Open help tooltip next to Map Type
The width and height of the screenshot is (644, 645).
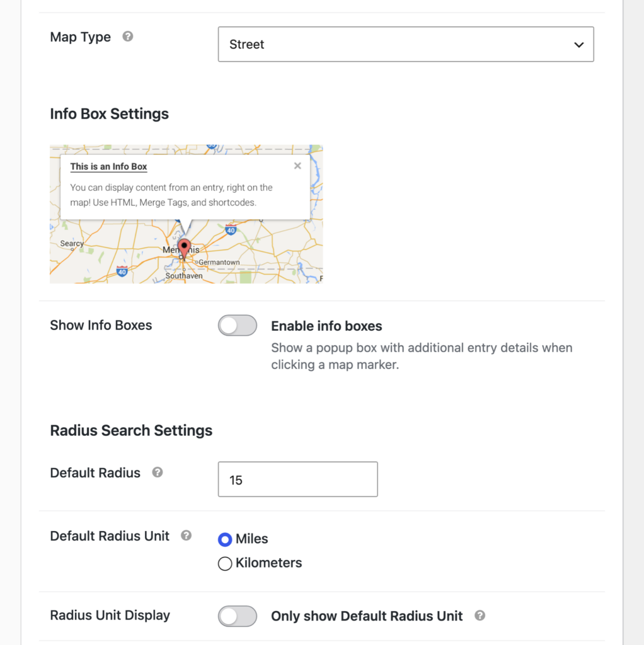tap(128, 37)
